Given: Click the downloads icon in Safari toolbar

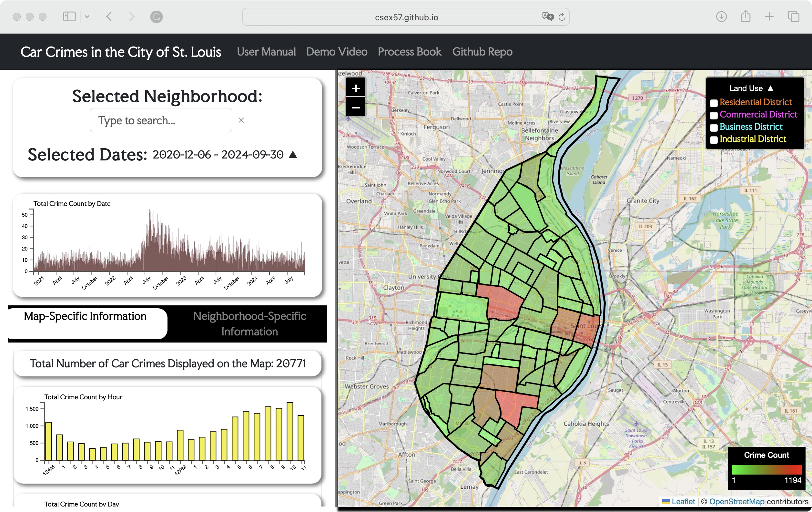Looking at the screenshot, I should pos(721,16).
